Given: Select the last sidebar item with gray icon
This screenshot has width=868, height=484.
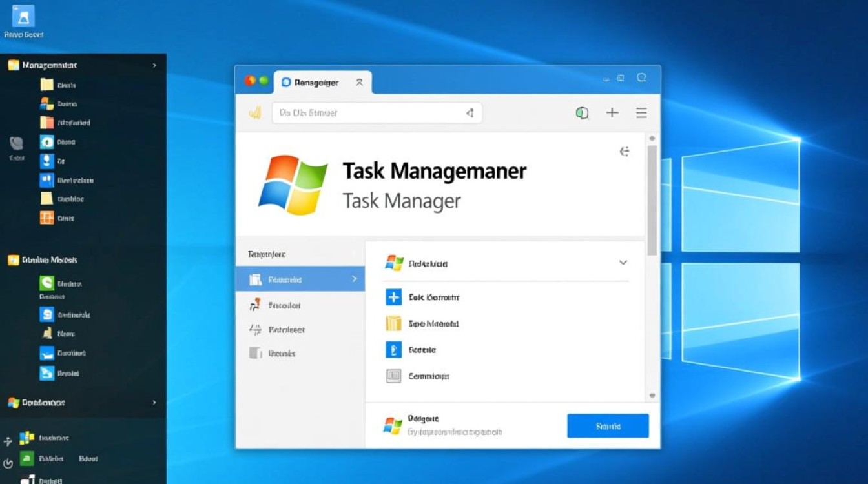Looking at the screenshot, I should (300, 354).
